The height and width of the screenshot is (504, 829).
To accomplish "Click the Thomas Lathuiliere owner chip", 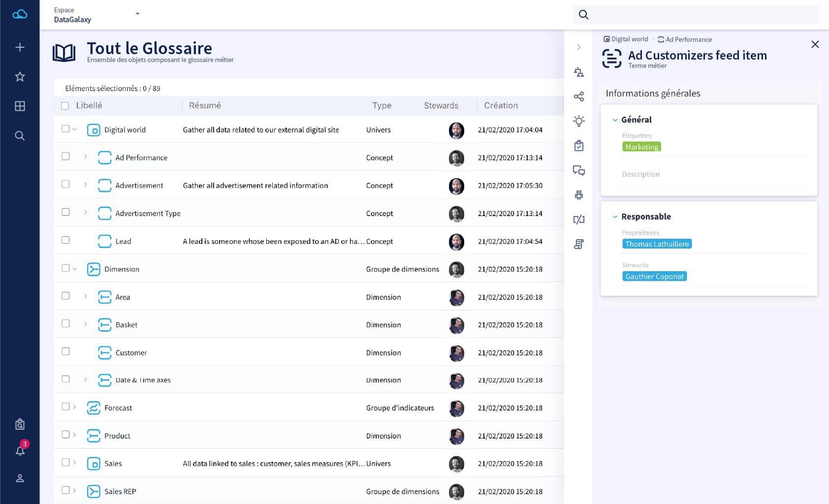I will click(657, 244).
